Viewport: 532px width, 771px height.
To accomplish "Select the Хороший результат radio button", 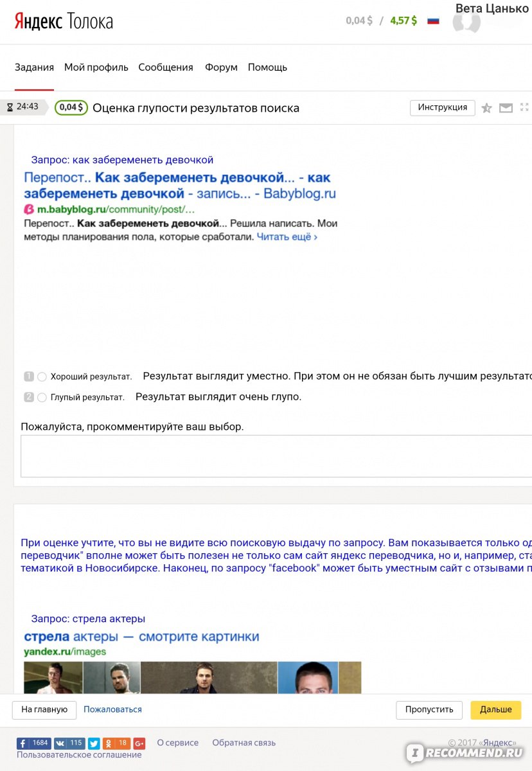I will pos(42,377).
